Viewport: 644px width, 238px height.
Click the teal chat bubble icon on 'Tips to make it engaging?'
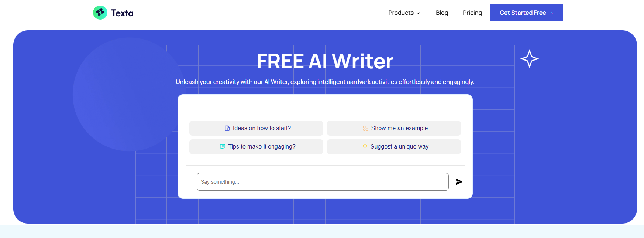[222, 146]
